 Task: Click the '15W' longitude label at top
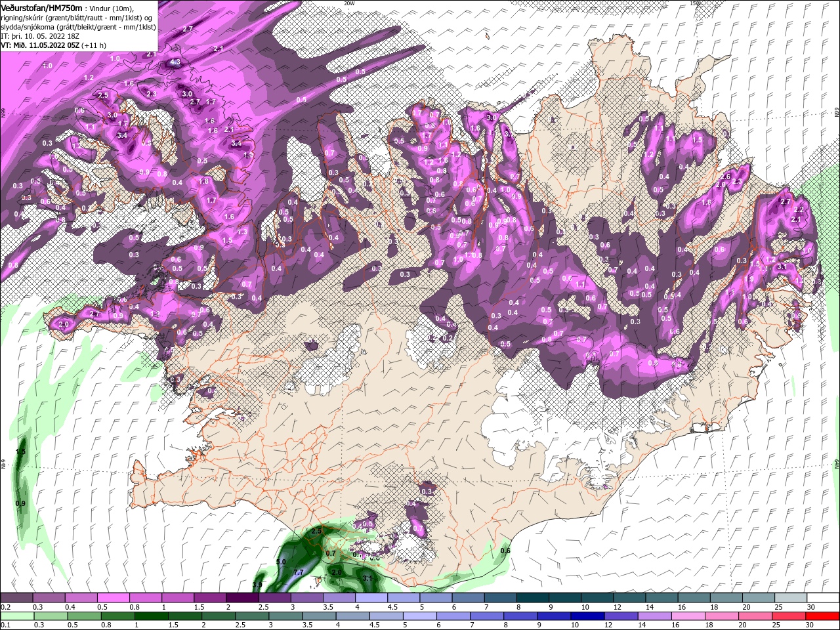point(695,3)
